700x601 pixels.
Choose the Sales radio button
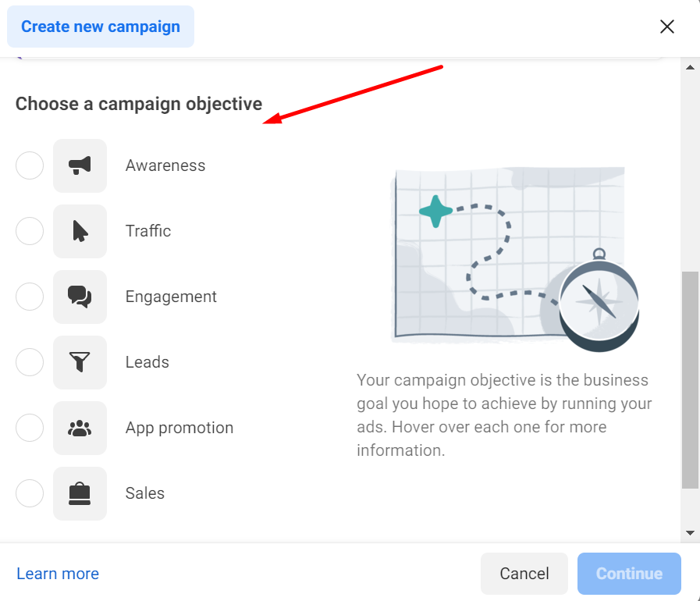(x=30, y=493)
